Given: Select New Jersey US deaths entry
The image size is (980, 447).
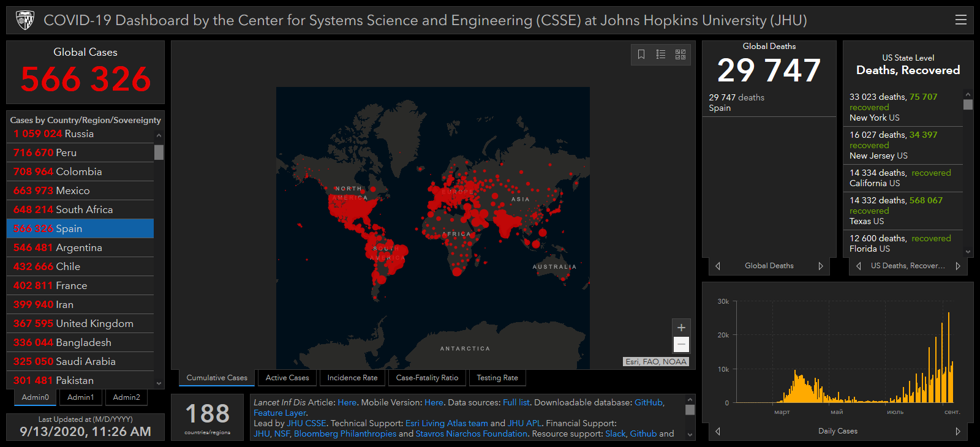Looking at the screenshot, I should 903,145.
